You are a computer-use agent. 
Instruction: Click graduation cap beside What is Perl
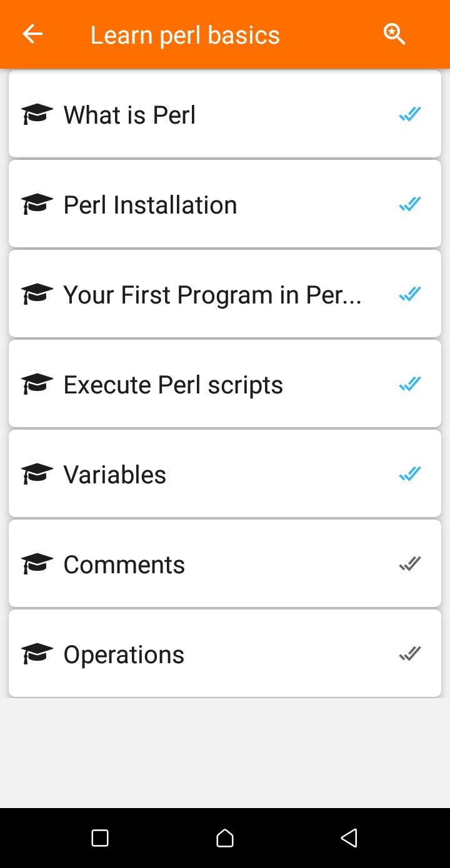click(37, 114)
